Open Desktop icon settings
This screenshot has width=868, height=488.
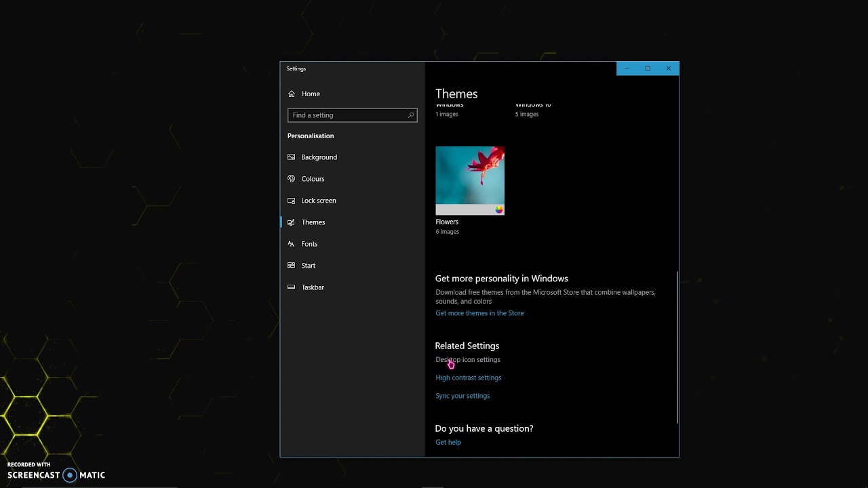coord(468,359)
